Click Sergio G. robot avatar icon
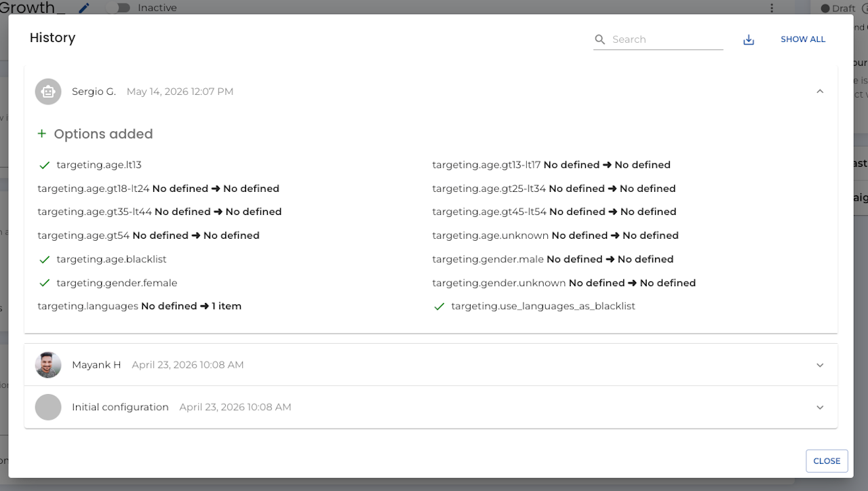The height and width of the screenshot is (491, 868). tap(48, 92)
